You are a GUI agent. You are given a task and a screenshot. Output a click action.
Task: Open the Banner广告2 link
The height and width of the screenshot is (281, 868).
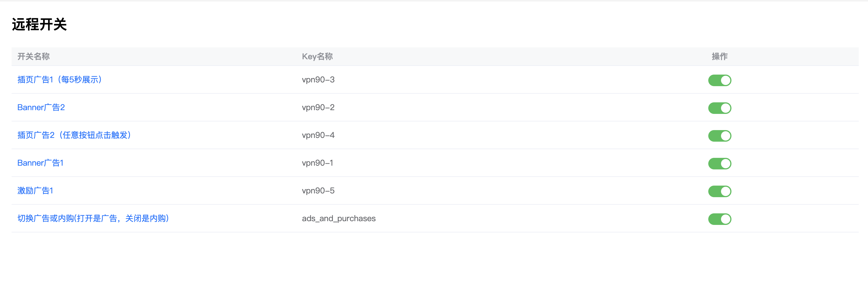tap(41, 107)
